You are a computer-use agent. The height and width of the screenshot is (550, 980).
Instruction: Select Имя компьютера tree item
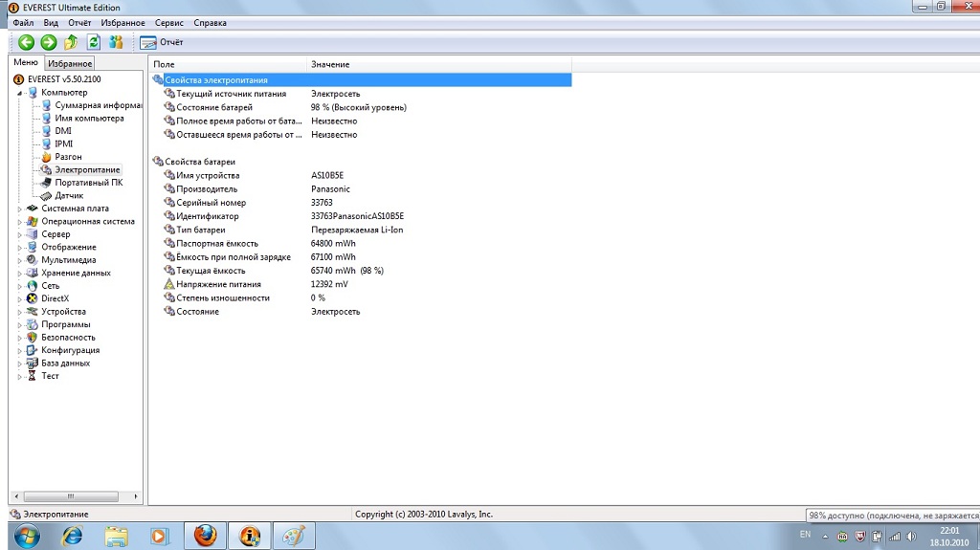[x=89, y=118]
